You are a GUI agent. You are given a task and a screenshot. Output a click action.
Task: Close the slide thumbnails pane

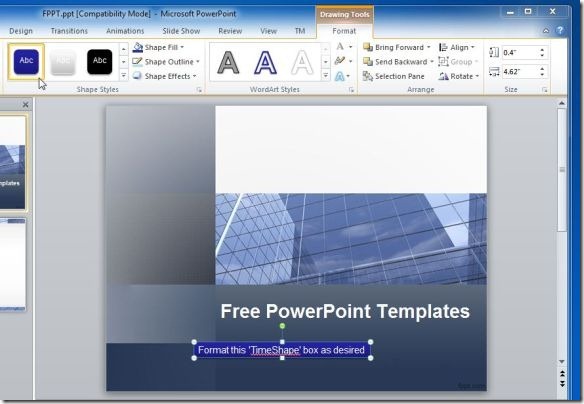(25, 105)
